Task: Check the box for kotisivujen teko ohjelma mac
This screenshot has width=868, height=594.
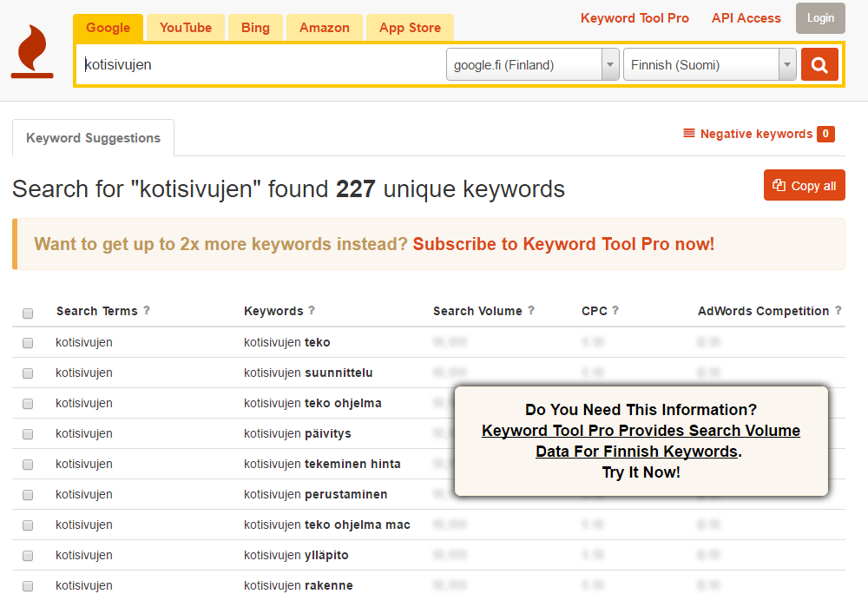Action: point(28,526)
